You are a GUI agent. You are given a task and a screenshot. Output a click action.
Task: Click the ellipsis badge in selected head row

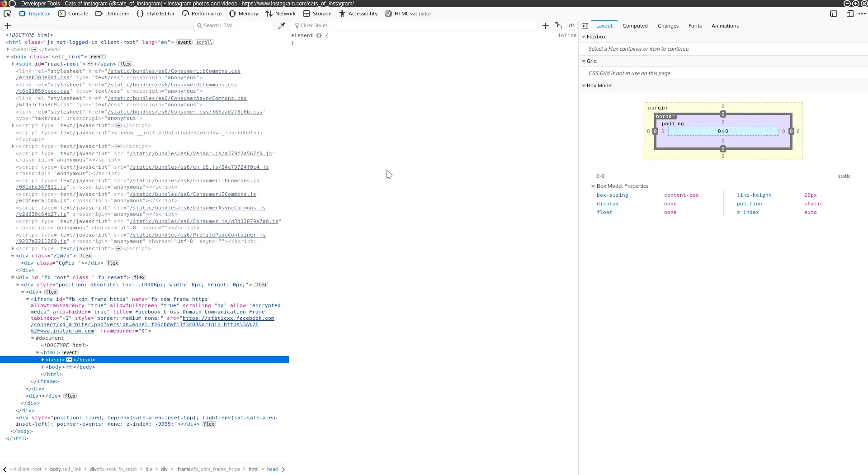coord(69,360)
